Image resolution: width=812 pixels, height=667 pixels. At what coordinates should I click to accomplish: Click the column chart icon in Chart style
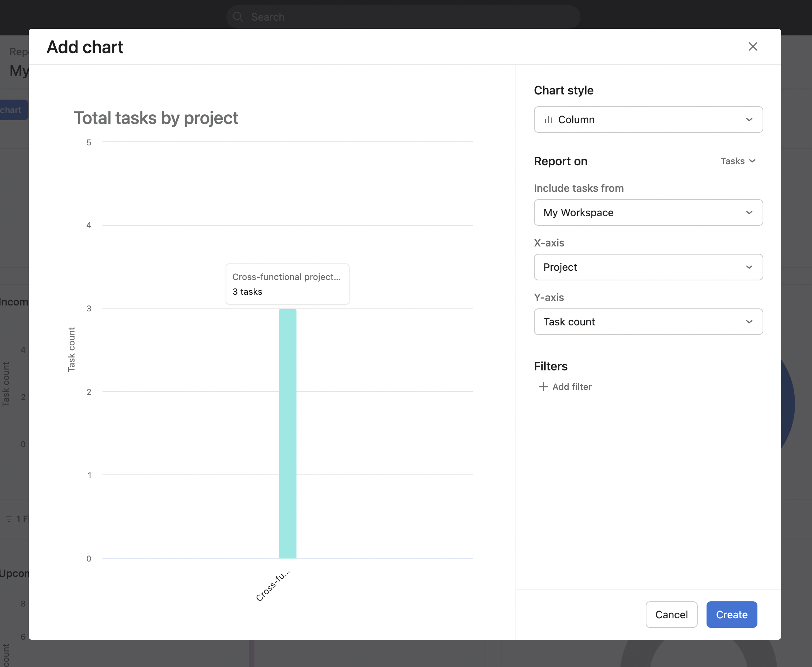[x=548, y=120]
